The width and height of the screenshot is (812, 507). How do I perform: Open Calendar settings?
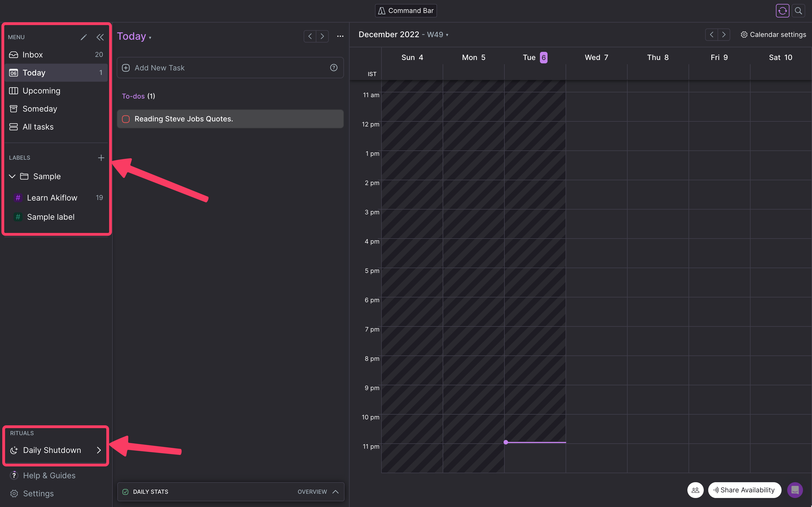click(773, 35)
